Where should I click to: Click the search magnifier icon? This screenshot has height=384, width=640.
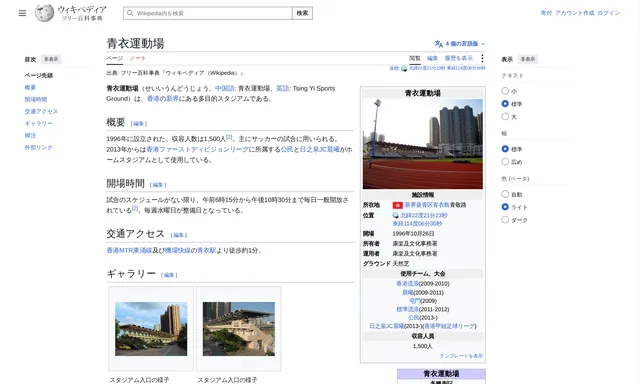pyautogui.click(x=130, y=13)
